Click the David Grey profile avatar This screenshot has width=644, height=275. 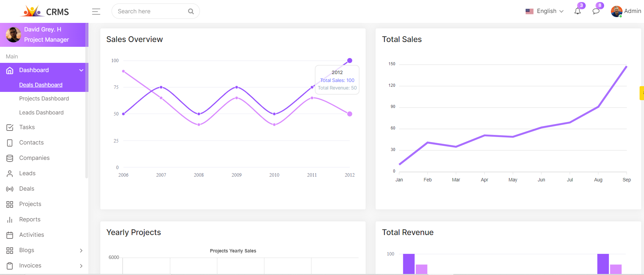pyautogui.click(x=13, y=35)
